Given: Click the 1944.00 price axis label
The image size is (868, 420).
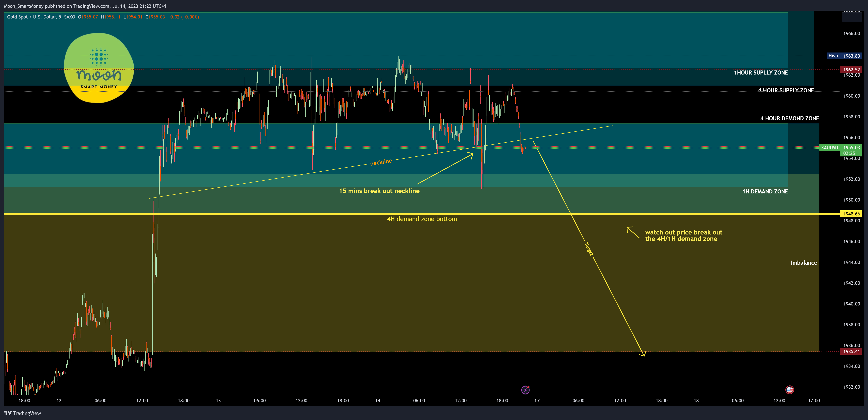Looking at the screenshot, I should click(x=851, y=262).
